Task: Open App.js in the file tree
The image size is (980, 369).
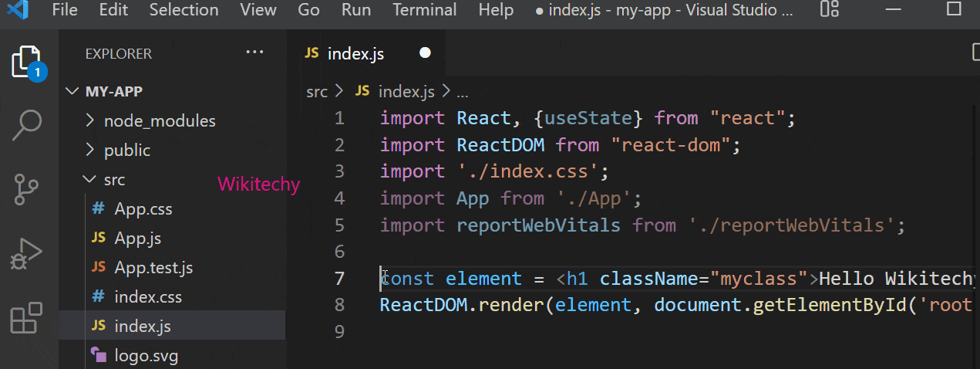Action: tap(137, 239)
